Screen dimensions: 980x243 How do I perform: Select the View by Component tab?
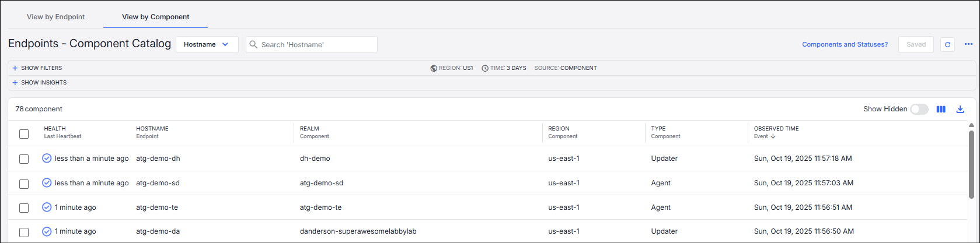tap(155, 17)
